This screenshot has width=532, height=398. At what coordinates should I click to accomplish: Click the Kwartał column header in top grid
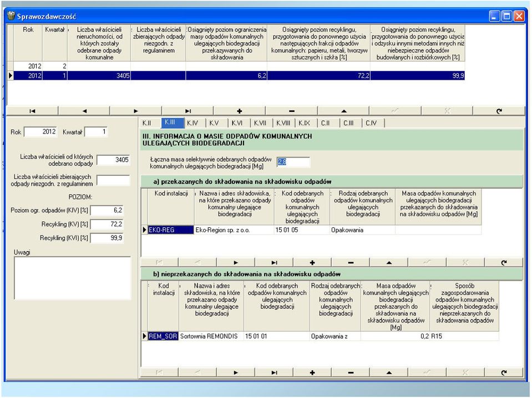coord(55,43)
